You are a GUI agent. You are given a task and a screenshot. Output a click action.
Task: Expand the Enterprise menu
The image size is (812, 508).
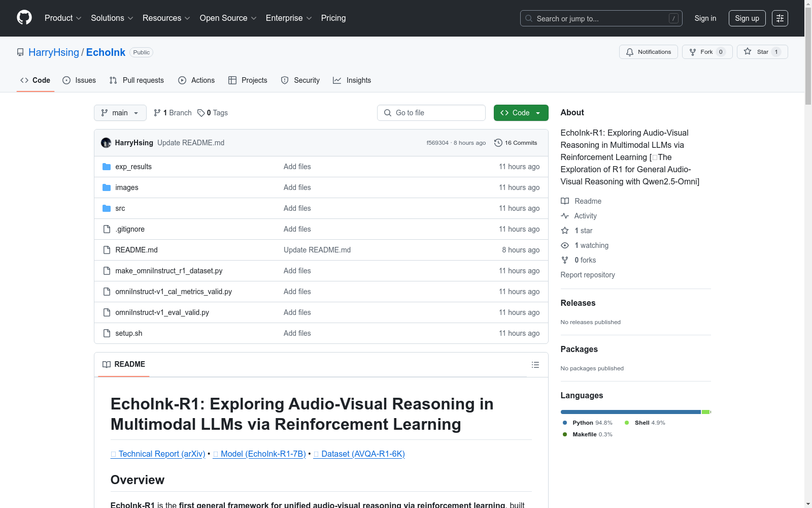tap(289, 18)
